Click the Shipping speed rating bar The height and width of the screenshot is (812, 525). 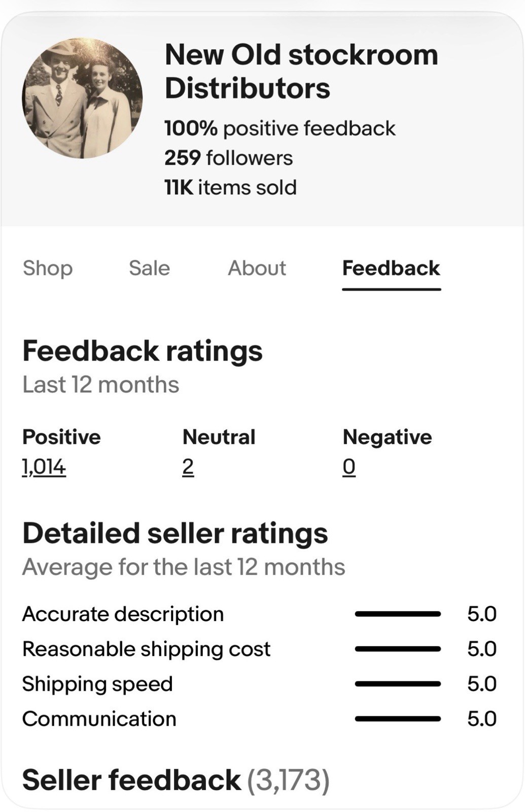point(398,684)
